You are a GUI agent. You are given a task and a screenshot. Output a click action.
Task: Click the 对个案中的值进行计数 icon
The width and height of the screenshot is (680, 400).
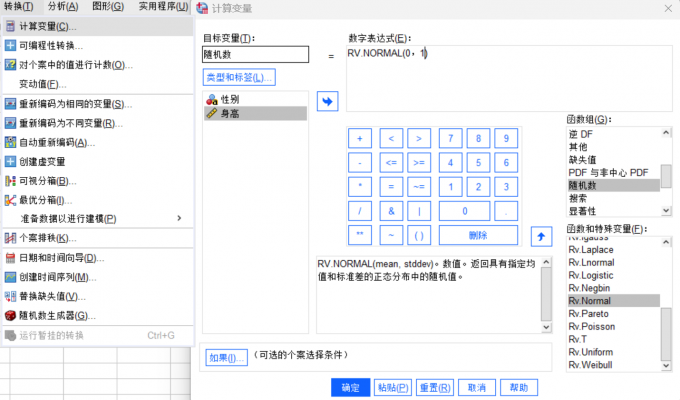tap(10, 65)
